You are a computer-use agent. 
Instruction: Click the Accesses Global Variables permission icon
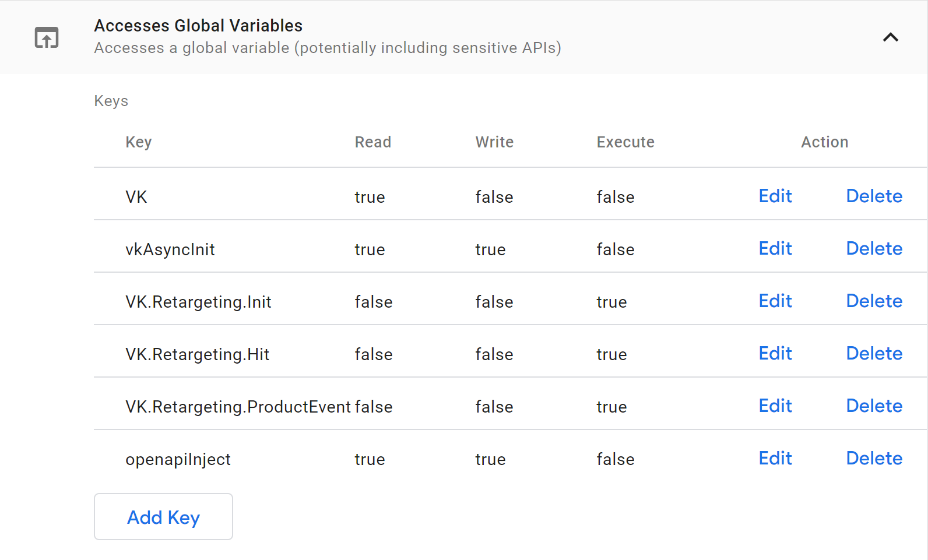[x=47, y=37]
